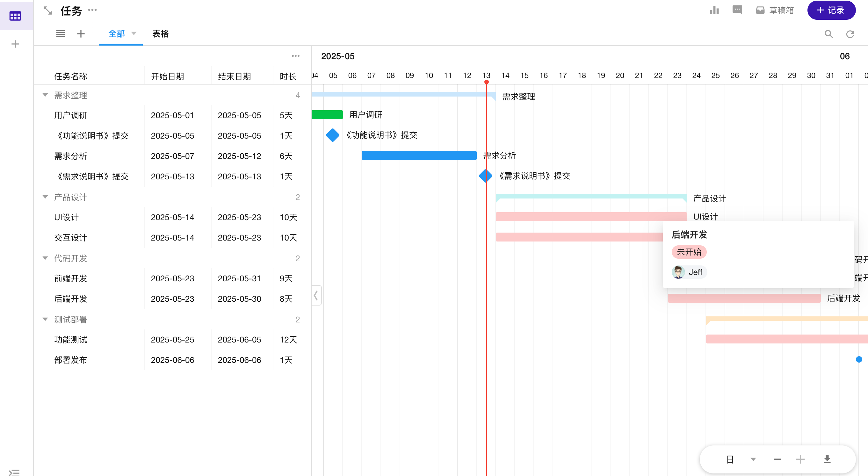Click the 记录 add record button
The width and height of the screenshot is (868, 476).
(831, 11)
